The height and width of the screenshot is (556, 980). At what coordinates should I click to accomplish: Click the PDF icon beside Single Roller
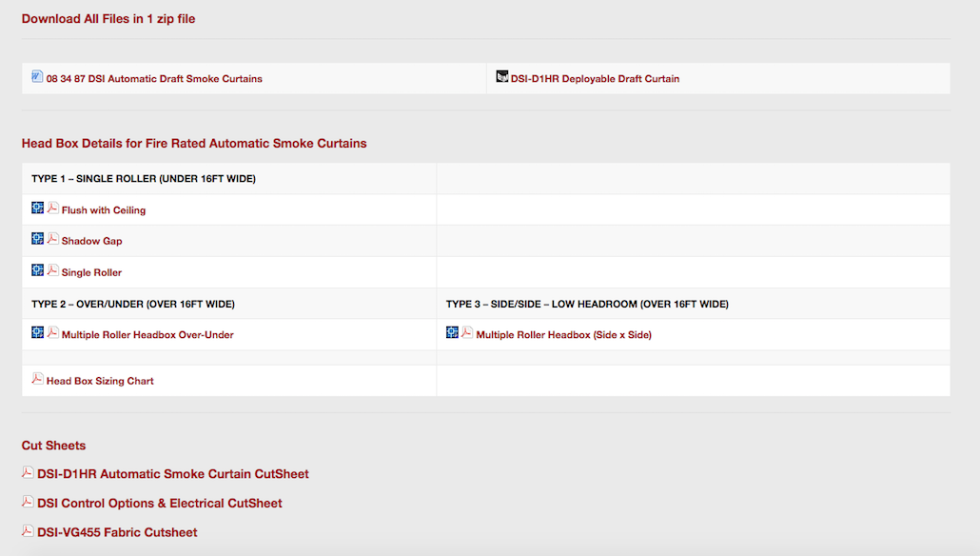(53, 270)
